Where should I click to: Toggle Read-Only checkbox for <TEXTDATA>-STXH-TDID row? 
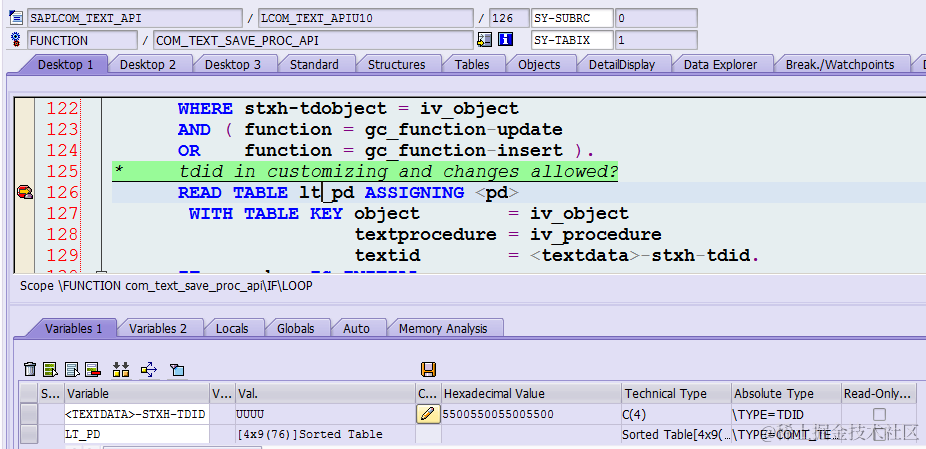[x=879, y=414]
